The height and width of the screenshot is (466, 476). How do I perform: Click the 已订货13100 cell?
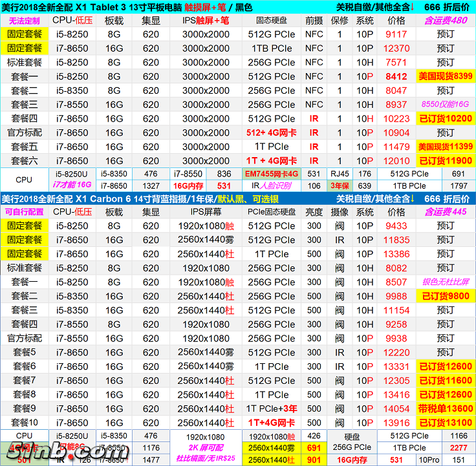[x=446, y=423]
